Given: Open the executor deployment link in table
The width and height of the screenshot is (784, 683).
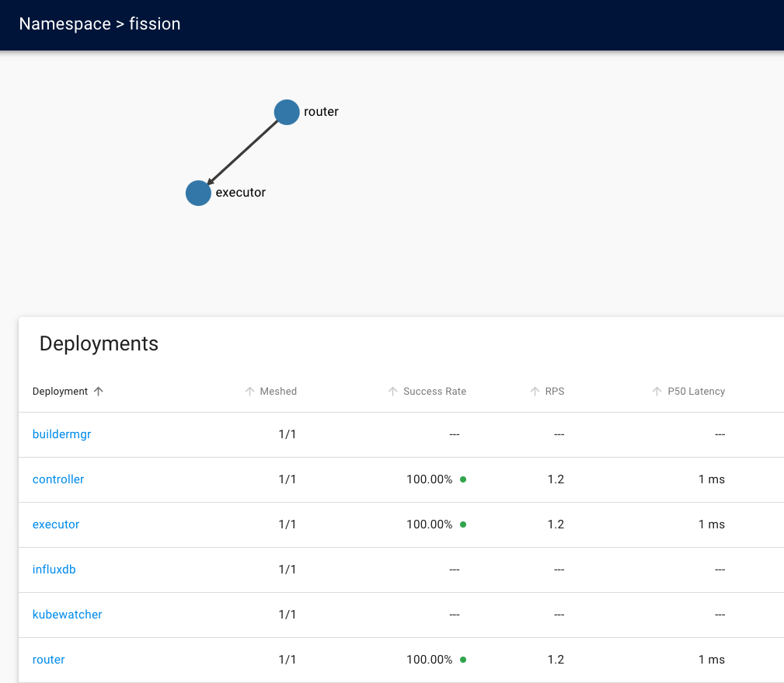Looking at the screenshot, I should click(56, 524).
